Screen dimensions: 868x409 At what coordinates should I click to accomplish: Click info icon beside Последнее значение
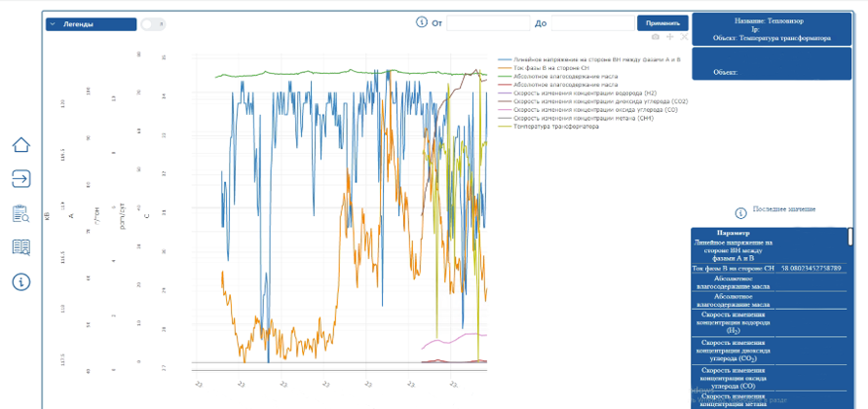click(x=740, y=213)
